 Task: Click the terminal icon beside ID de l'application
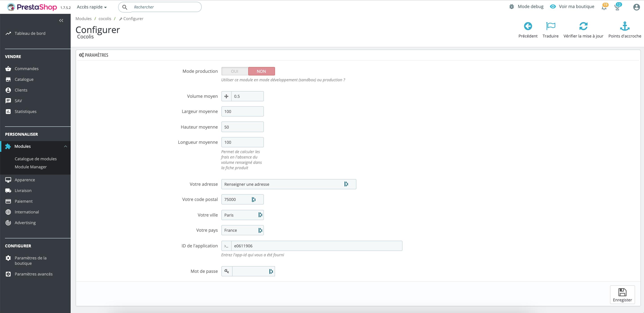pos(226,246)
